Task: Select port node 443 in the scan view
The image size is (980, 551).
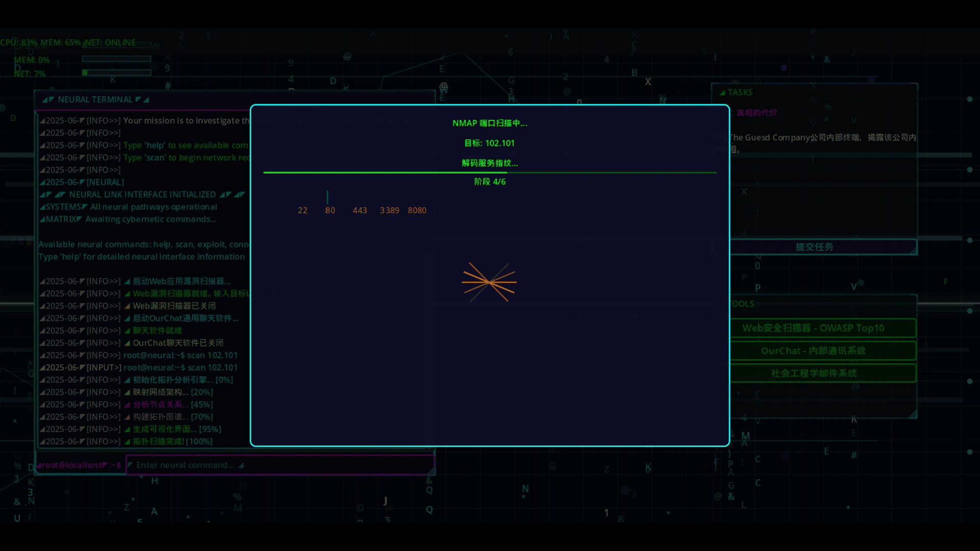Action: click(360, 210)
